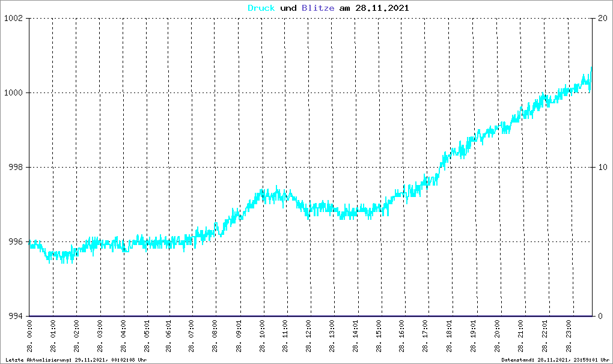
Task: Click the time label "28. 18:01"
Action: pos(449,336)
